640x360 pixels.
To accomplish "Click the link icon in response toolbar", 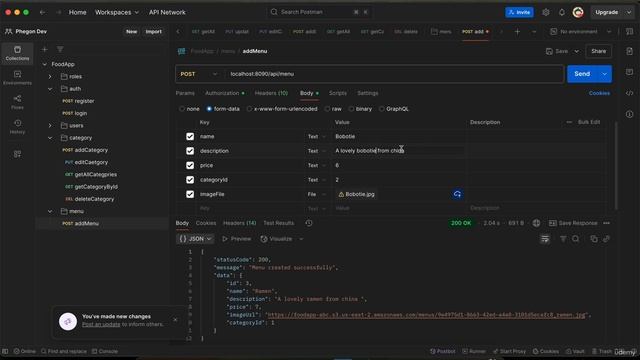I will pos(607,239).
